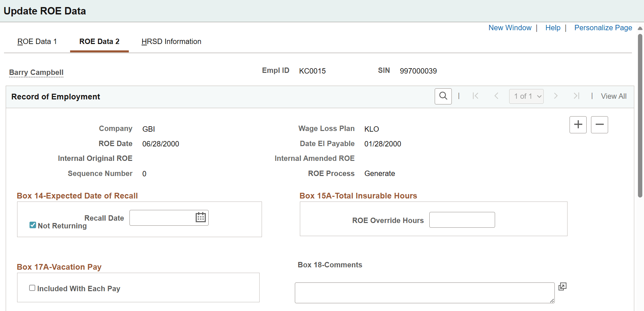Open the 1 of 1 row dropdown
Viewport: 644px width, 311px height.
pyautogui.click(x=526, y=96)
